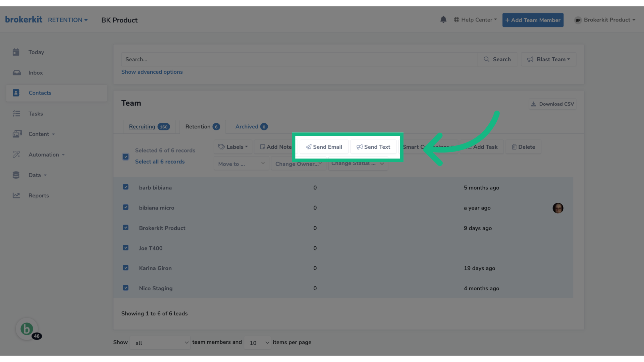The image size is (644, 362).
Task: Click the Contacts address book icon
Action: coord(16,93)
